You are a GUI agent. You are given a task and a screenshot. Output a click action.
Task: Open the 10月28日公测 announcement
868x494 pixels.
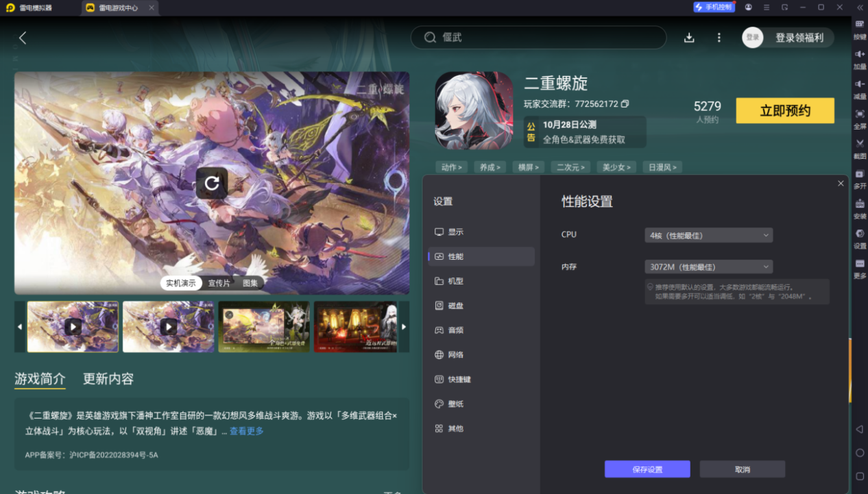(585, 132)
